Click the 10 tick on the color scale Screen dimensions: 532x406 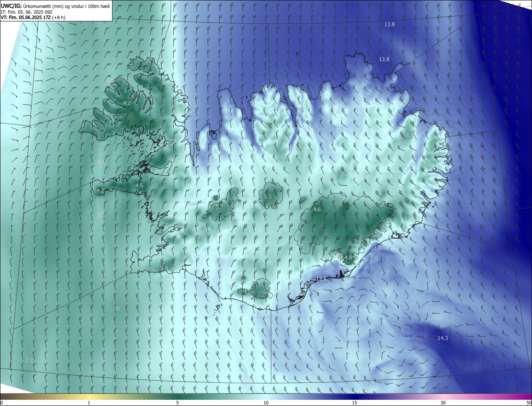266,403
